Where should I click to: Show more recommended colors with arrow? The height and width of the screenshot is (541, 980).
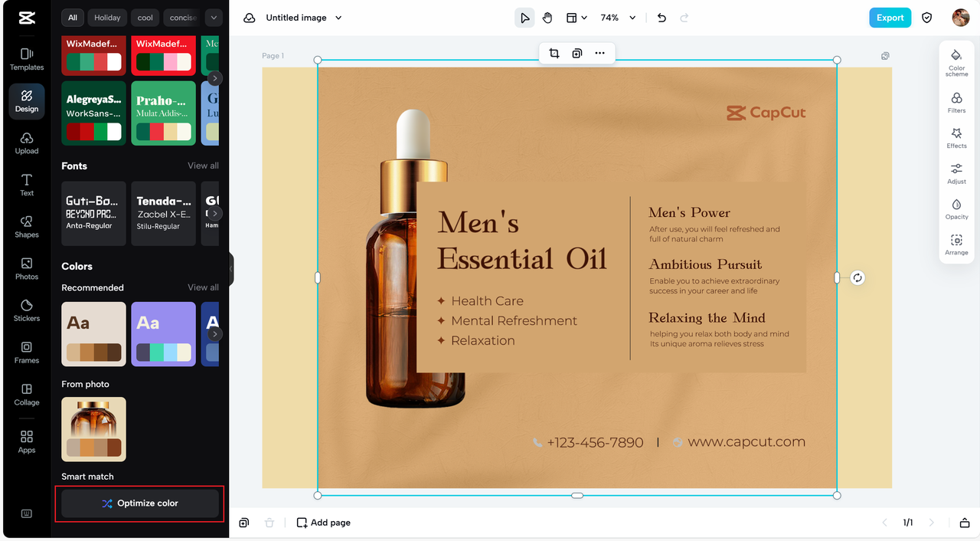215,334
